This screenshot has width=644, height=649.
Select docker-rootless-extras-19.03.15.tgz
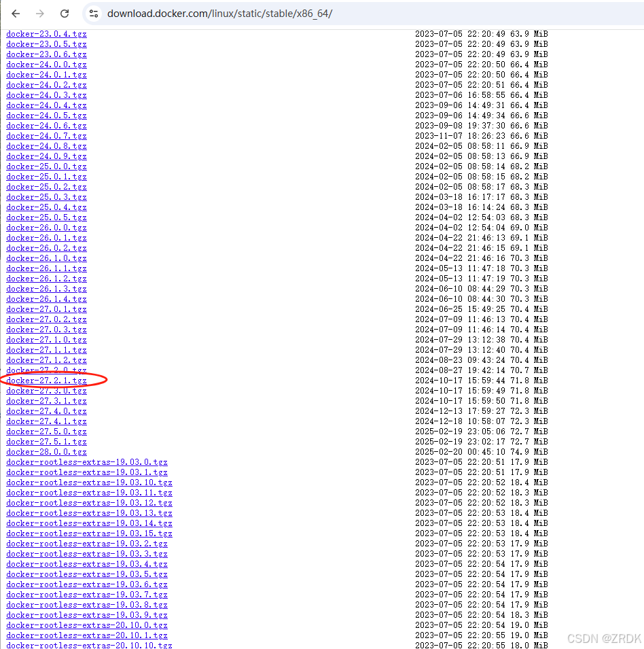coord(90,534)
